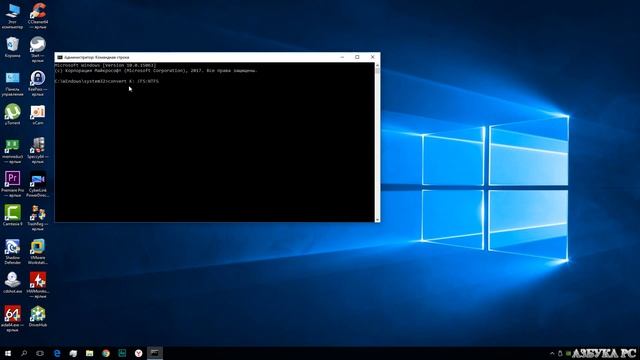640x360 pixels.
Task: Select the HWMonitor shortcut icon
Action: coord(38,285)
